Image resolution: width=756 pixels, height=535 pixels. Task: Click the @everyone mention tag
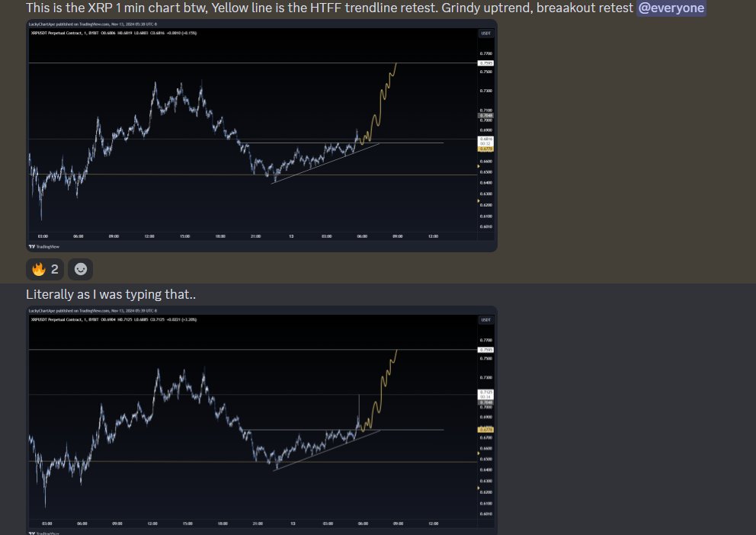671,8
